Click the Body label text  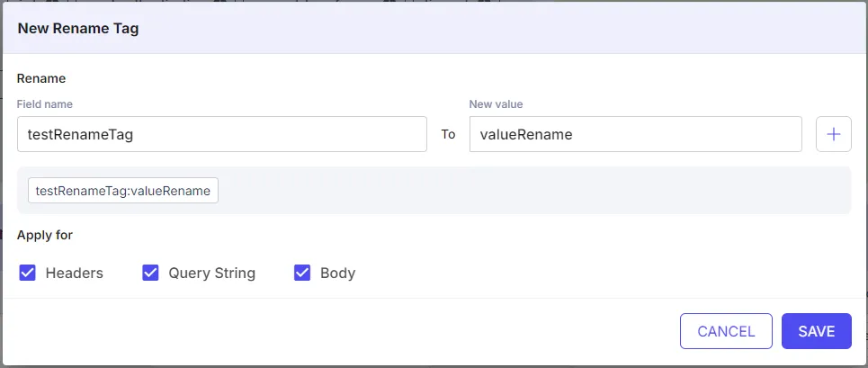click(x=337, y=274)
